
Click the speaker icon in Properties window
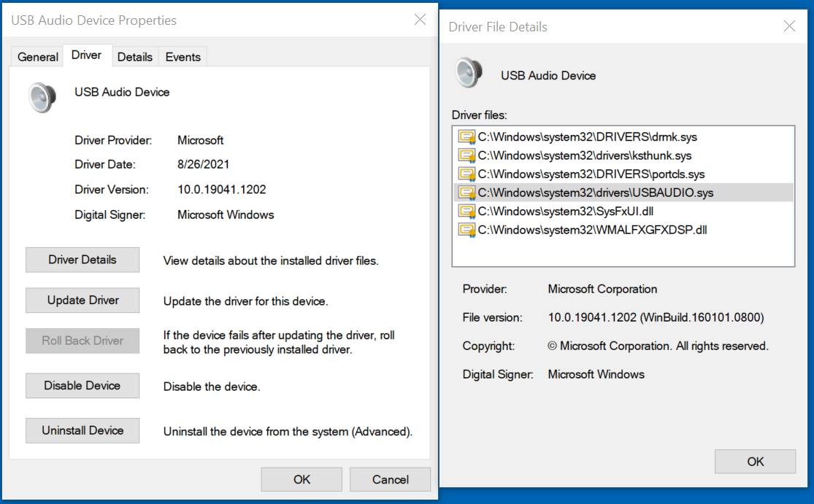(42, 97)
